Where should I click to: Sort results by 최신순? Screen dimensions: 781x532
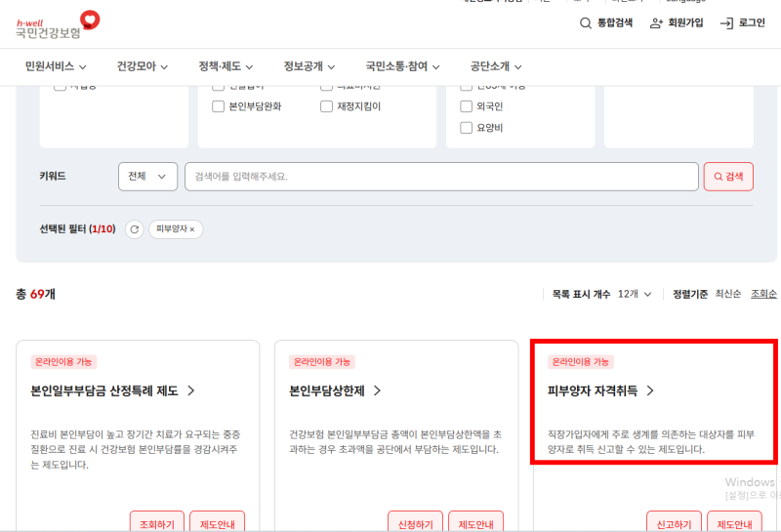727,294
